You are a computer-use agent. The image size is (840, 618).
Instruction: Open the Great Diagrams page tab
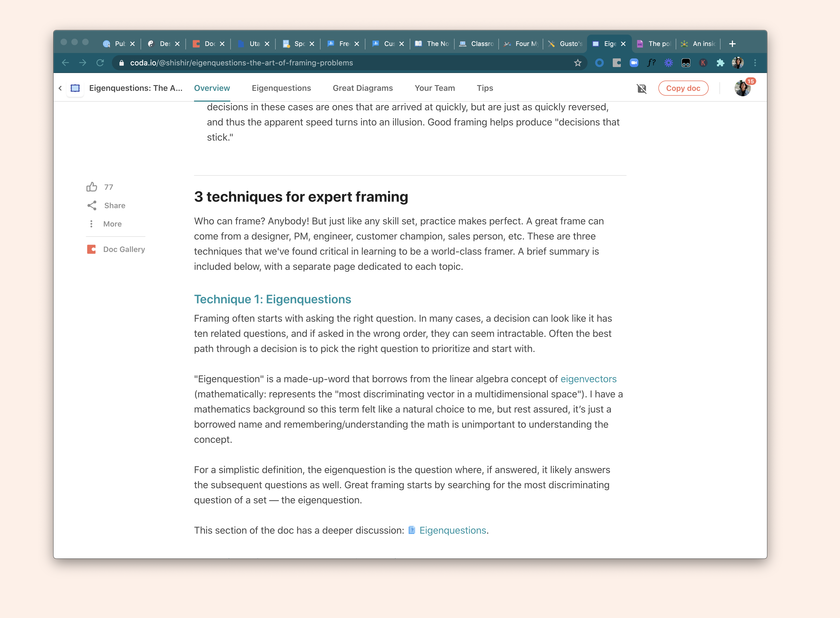[362, 88]
